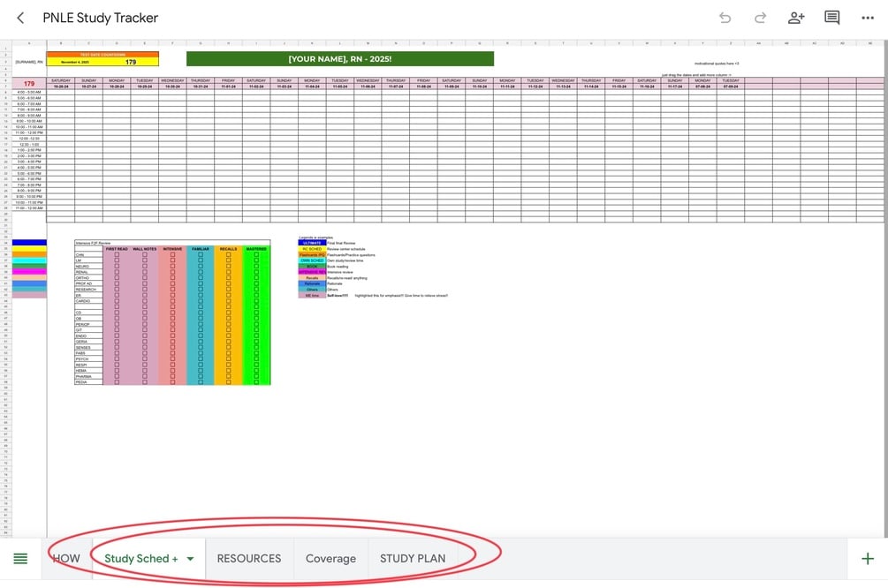This screenshot has height=588, width=888.
Task: Select the first SATURDAY header cell
Action: tap(61, 81)
